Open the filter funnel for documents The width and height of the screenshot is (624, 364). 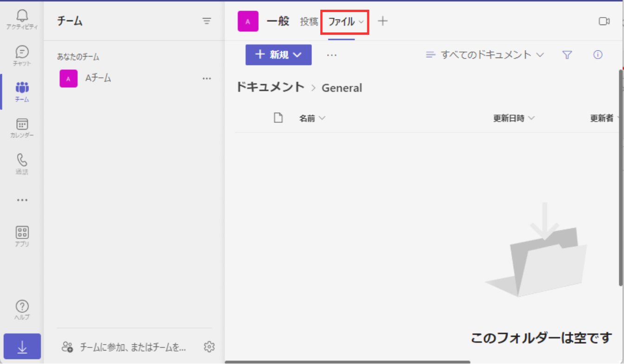(567, 55)
